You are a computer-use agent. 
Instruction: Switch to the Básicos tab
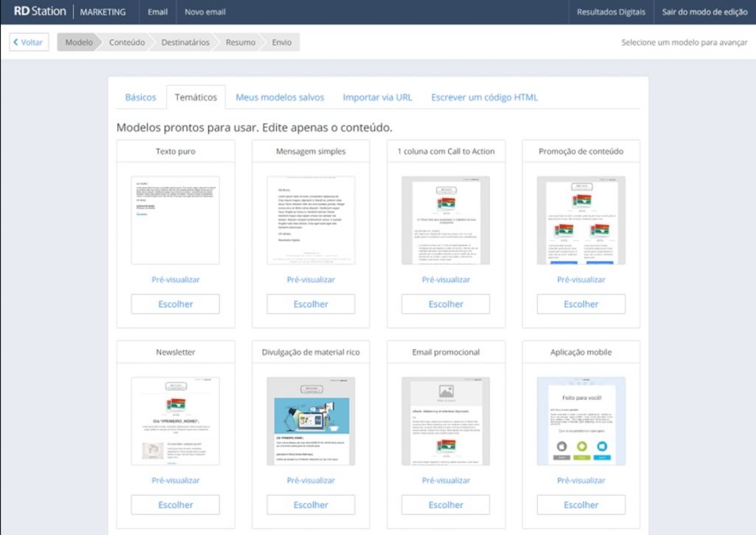point(141,98)
